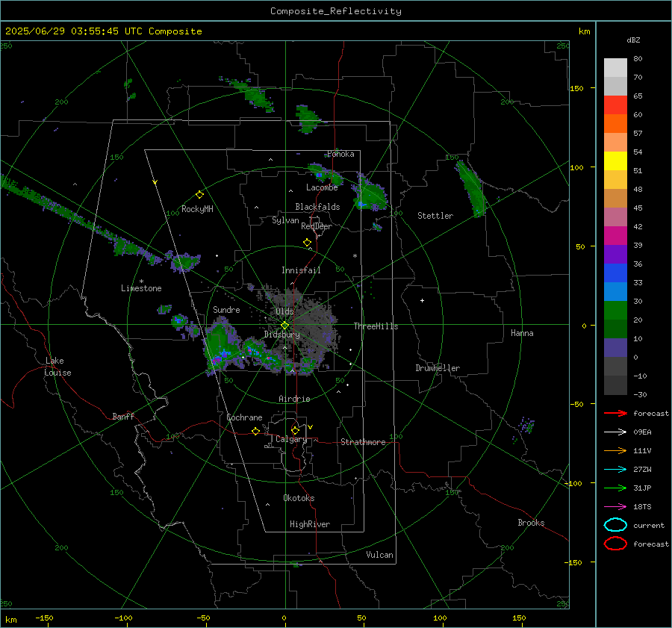Image resolution: width=672 pixels, height=628 pixels.
Task: Click the yellow diamond marker near RockyMH
Action: click(x=199, y=195)
